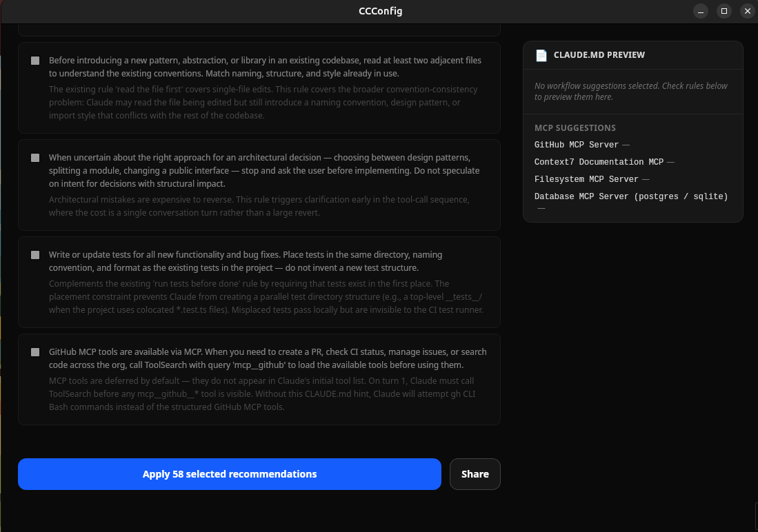The width and height of the screenshot is (758, 532).
Task: Click explanation 'Architectural mistakes are expensive to reverse'
Action: [x=259, y=206]
